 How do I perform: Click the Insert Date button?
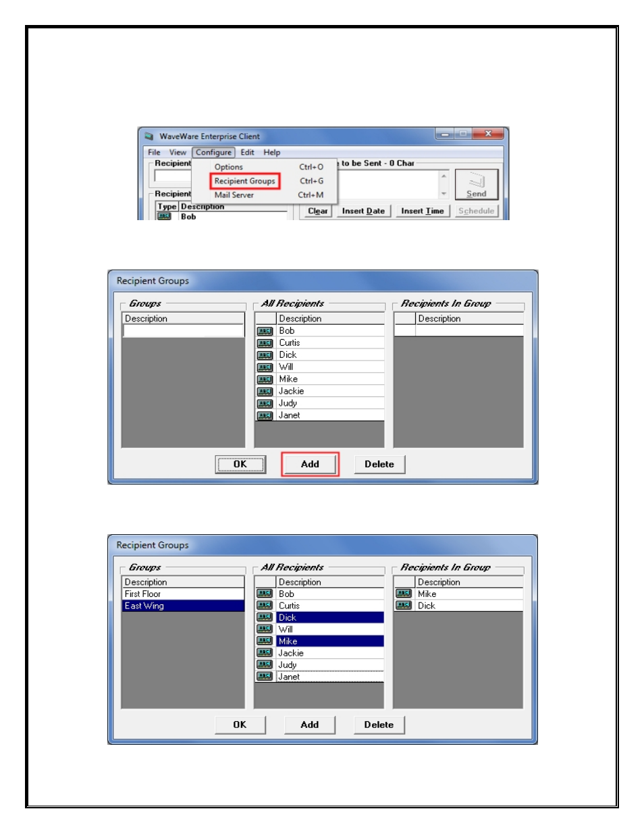[x=363, y=211]
